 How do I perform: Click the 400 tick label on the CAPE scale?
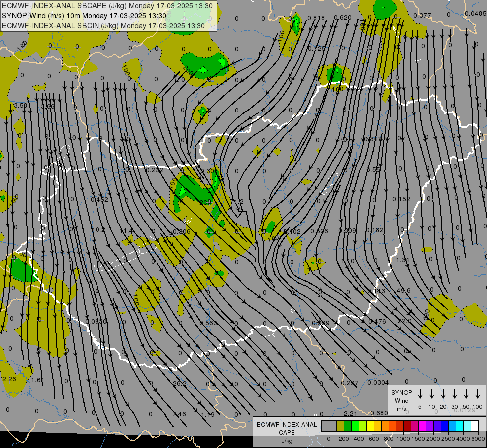(359, 439)
